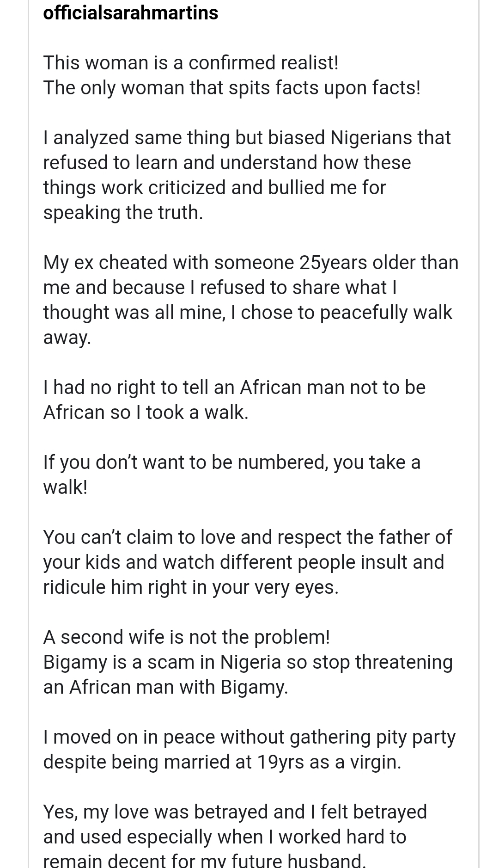Click the line 'speaking the truth.'
Image resolution: width=499 pixels, height=868 pixels.
pyautogui.click(x=123, y=212)
